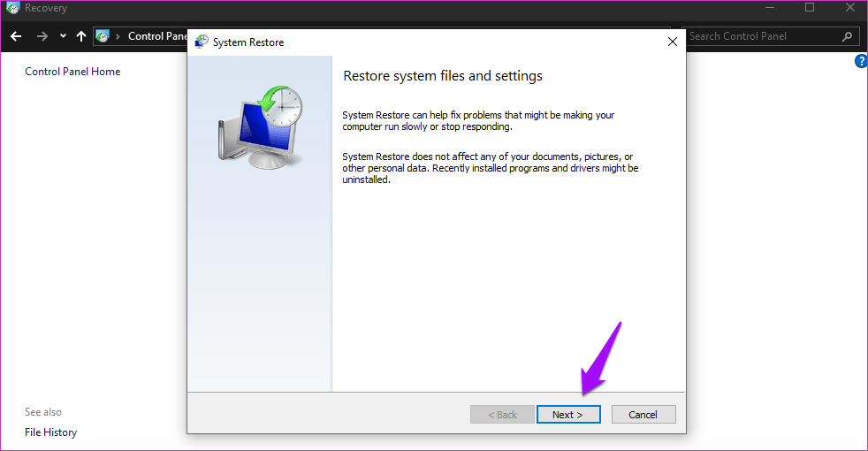Open File History link
The height and width of the screenshot is (451, 868).
(x=51, y=432)
